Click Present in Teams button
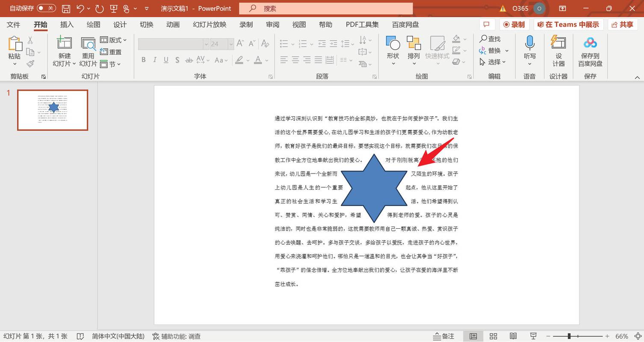The image size is (644, 342). point(568,24)
